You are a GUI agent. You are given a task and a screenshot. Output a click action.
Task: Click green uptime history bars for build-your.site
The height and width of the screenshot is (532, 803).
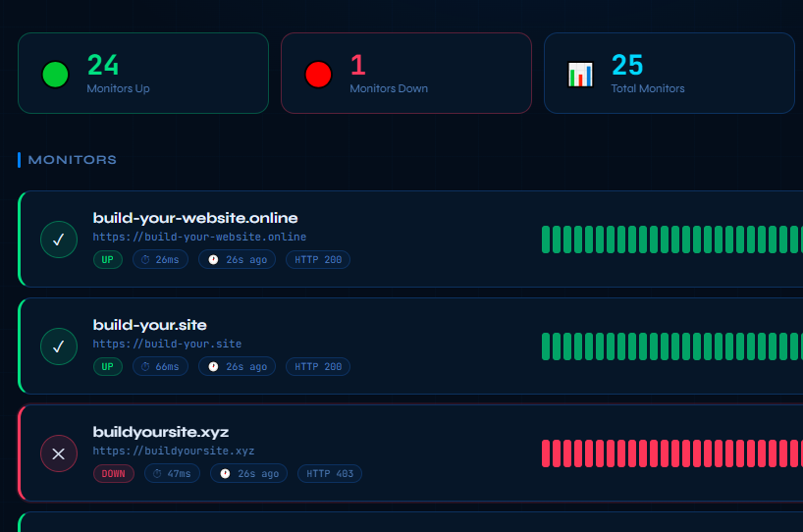tap(671, 346)
